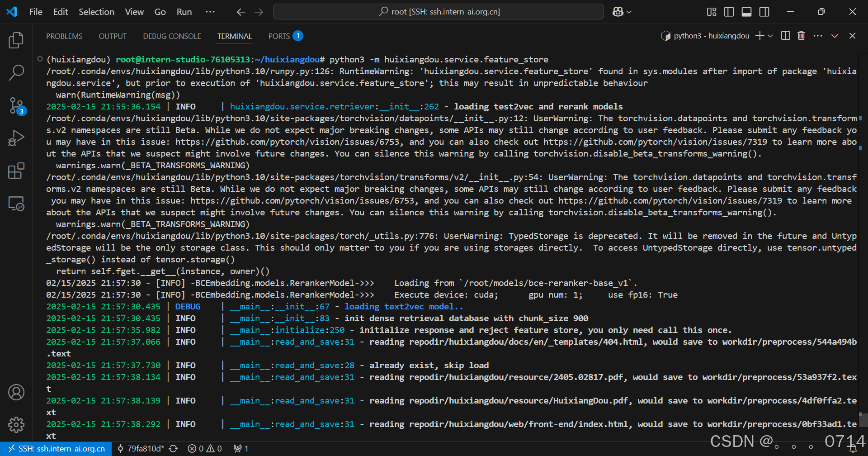Screen dimensions: 868x456
Task: Open the Run and Debug view
Action: [x=16, y=138]
